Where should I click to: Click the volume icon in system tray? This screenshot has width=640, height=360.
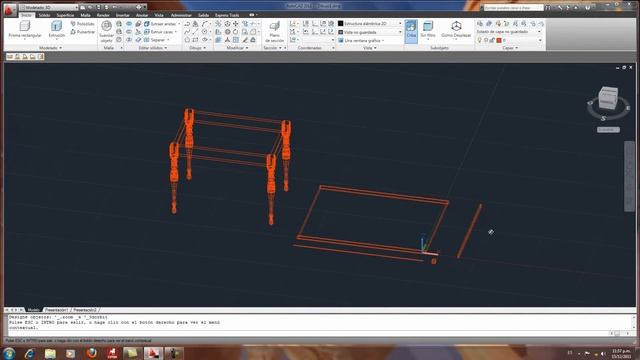[x=603, y=353]
